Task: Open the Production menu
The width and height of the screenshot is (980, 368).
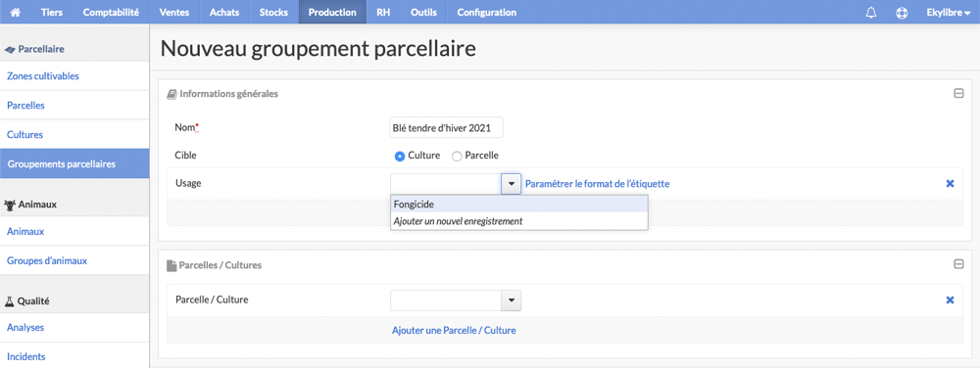Action: pyautogui.click(x=332, y=12)
